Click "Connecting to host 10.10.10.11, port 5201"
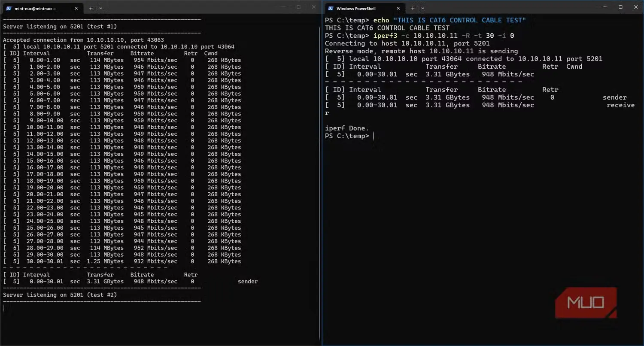Image resolution: width=644 pixels, height=346 pixels. [x=407, y=43]
